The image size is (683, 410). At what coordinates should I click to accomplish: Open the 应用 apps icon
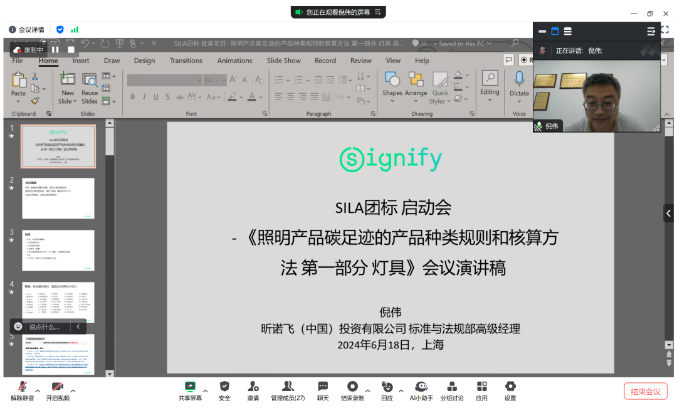[x=481, y=386]
